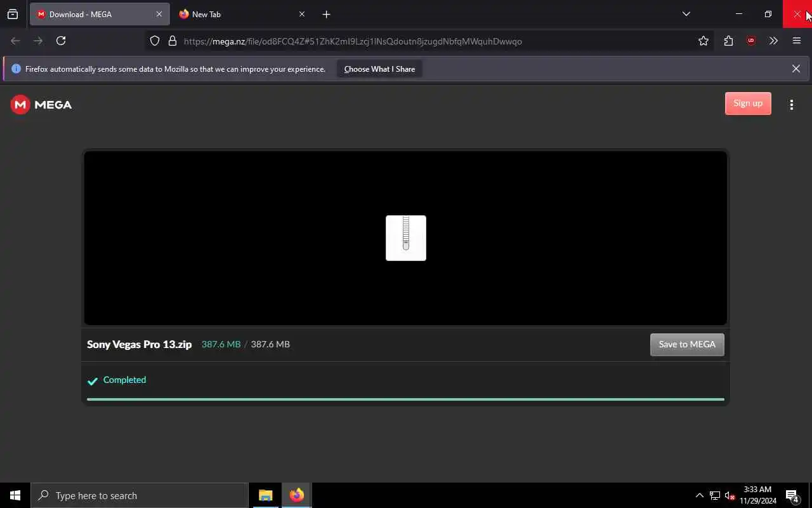Go forward to next page
The height and width of the screenshot is (508, 812).
pyautogui.click(x=38, y=41)
